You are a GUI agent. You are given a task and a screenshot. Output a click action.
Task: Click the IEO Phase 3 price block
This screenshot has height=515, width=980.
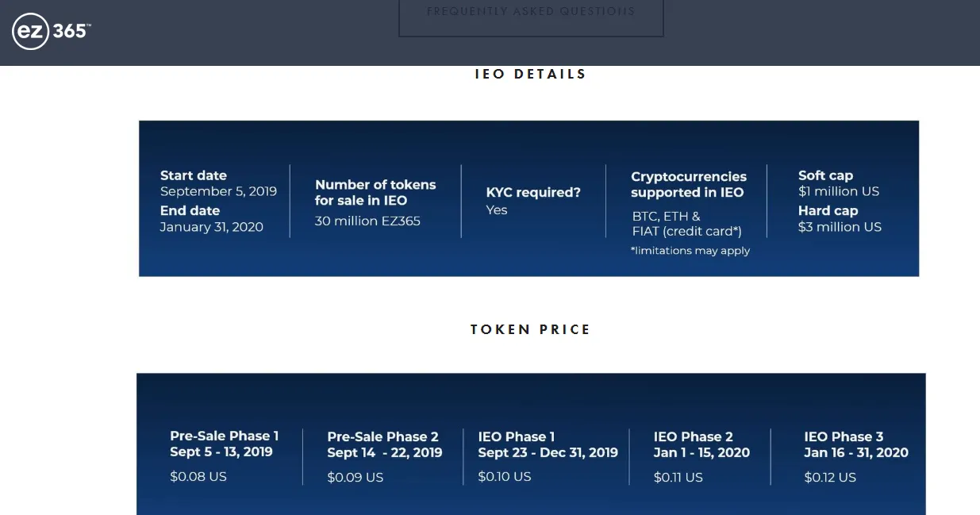tap(856, 457)
